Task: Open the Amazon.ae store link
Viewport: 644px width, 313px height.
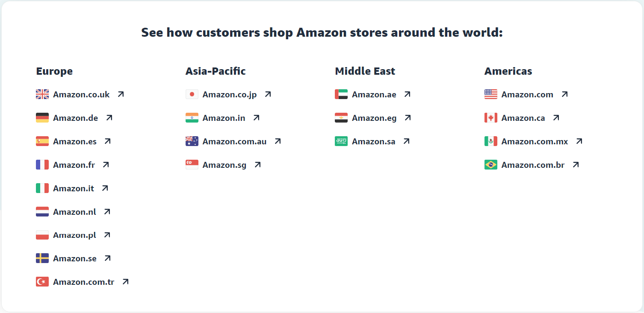Action: [374, 94]
